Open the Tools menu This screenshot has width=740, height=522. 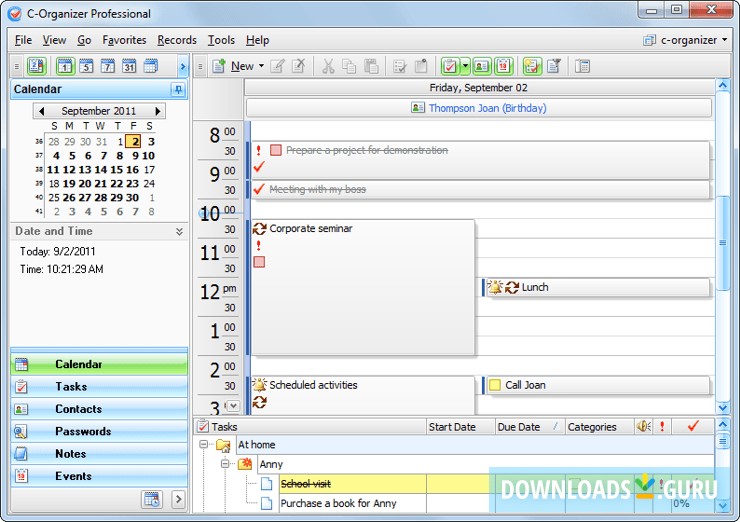221,40
